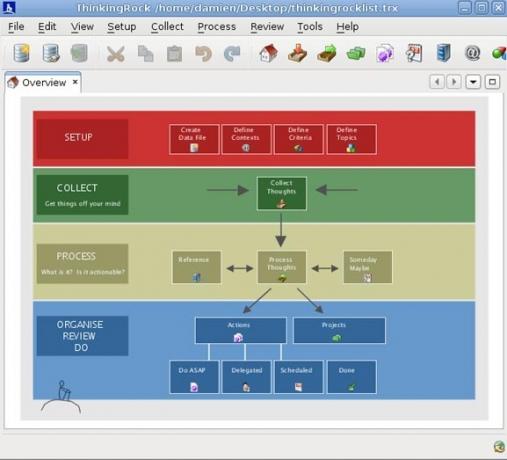Open the green Projects folders toolbar icon

356,53
